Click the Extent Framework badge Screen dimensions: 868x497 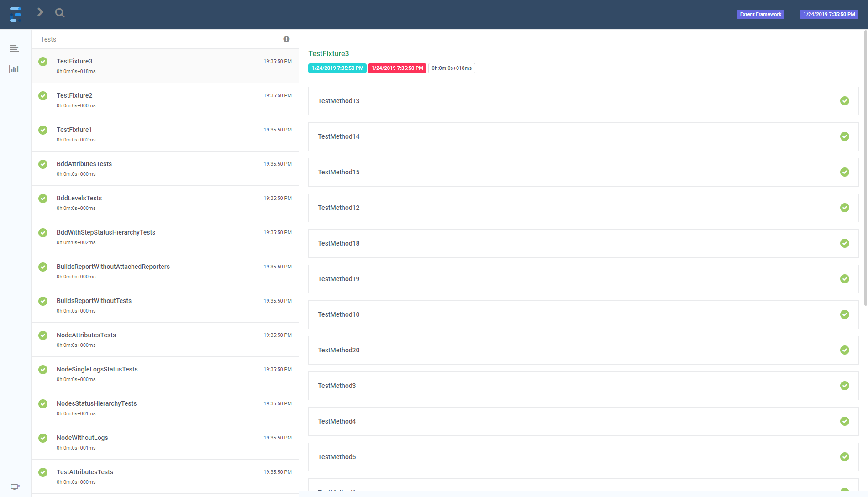(x=760, y=14)
